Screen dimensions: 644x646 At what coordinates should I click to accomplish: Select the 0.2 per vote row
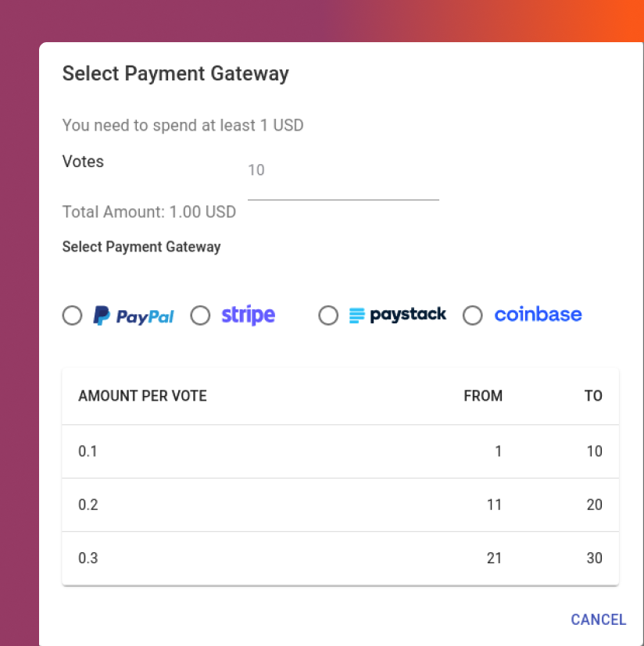pos(340,505)
